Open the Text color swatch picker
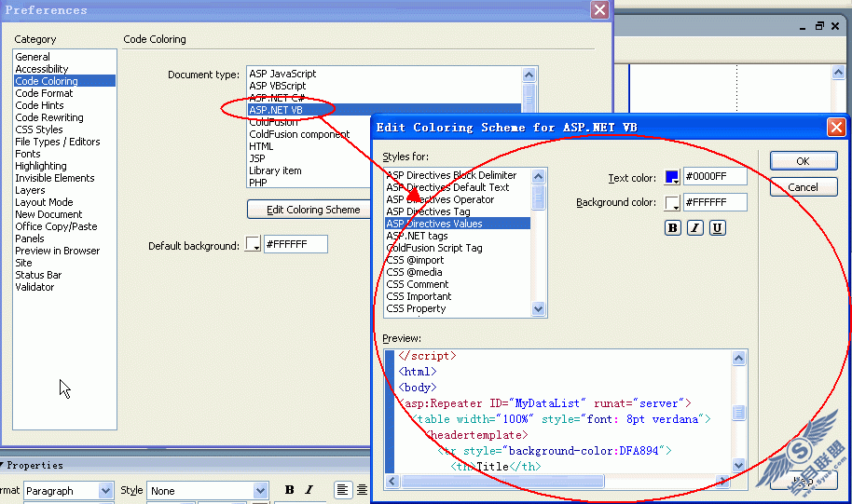Screen dimensions: 852x504 click(672, 177)
